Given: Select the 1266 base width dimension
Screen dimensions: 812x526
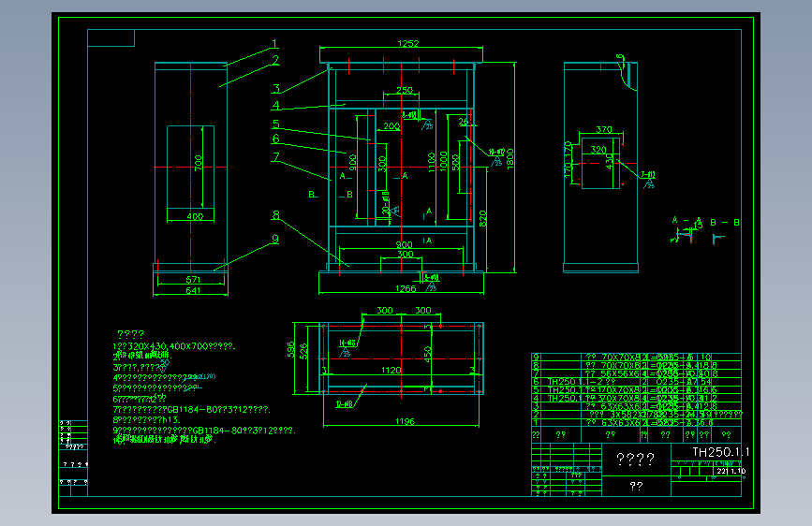Looking at the screenshot, I should click(406, 289).
